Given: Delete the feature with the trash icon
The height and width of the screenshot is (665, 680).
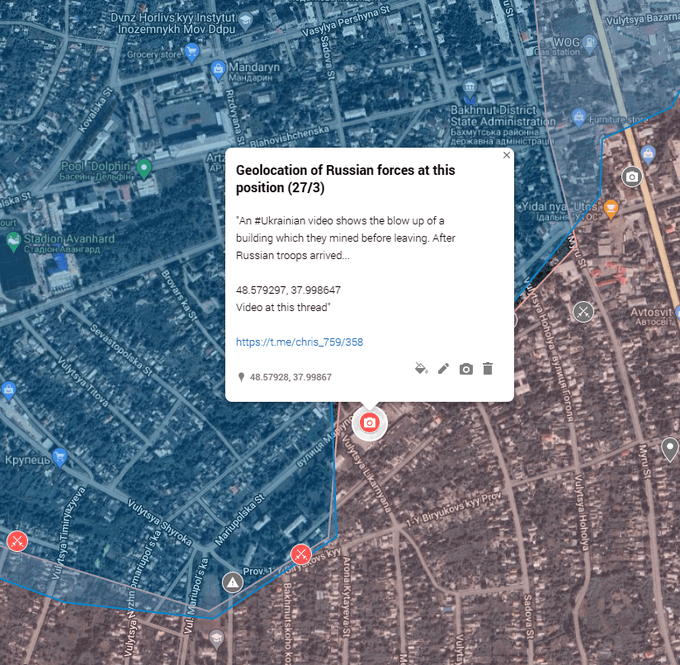Looking at the screenshot, I should [x=488, y=369].
